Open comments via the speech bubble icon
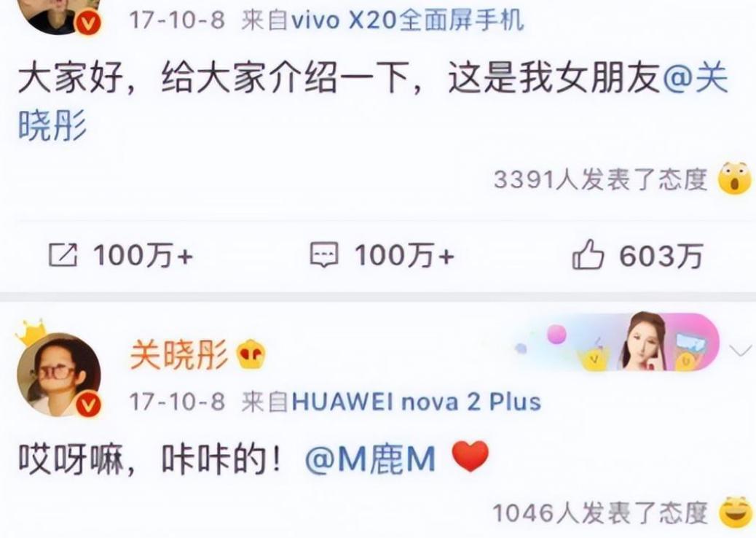Viewport: 756px width, 538px height. coord(323,255)
